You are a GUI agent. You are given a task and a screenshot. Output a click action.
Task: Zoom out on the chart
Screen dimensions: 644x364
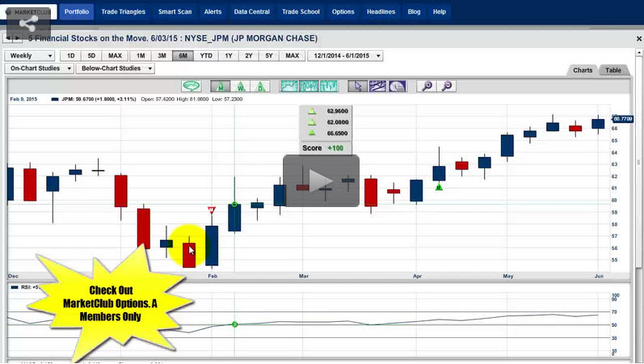click(x=447, y=86)
